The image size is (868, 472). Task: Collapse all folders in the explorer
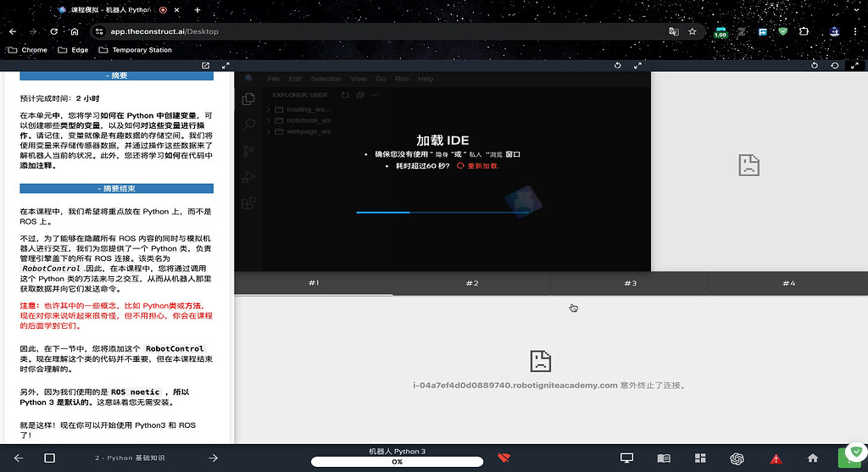pos(360,95)
